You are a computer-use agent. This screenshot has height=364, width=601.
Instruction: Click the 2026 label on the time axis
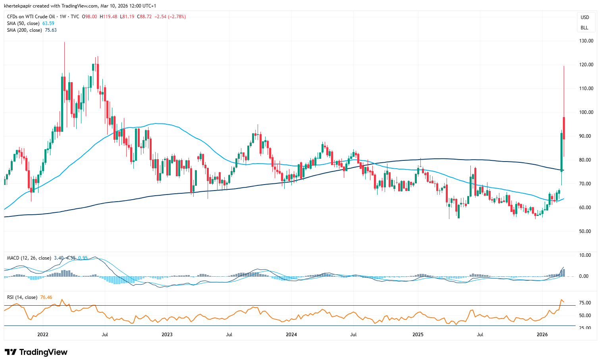[542, 335]
